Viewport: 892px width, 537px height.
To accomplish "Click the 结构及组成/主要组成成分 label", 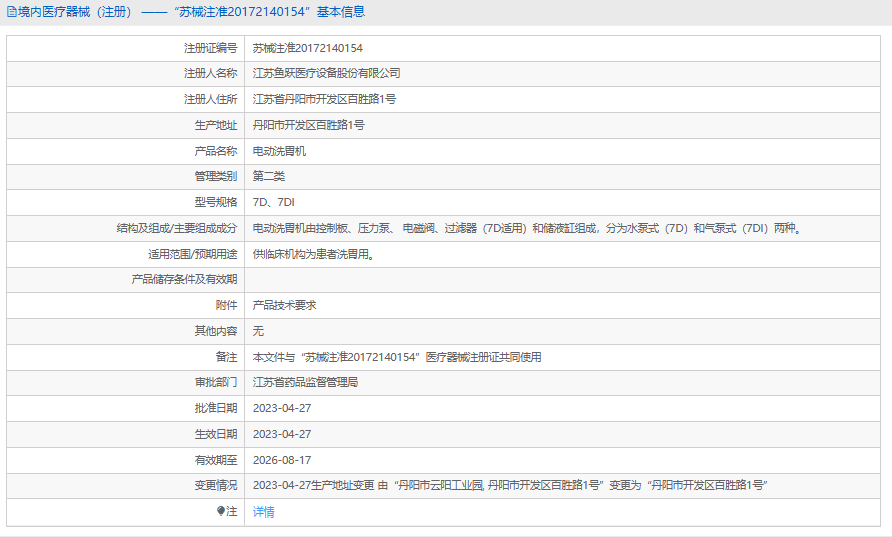I will 177,228.
